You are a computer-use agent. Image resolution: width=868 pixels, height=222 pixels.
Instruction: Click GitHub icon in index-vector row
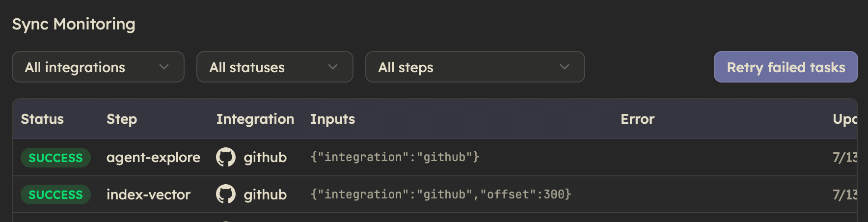coord(226,194)
